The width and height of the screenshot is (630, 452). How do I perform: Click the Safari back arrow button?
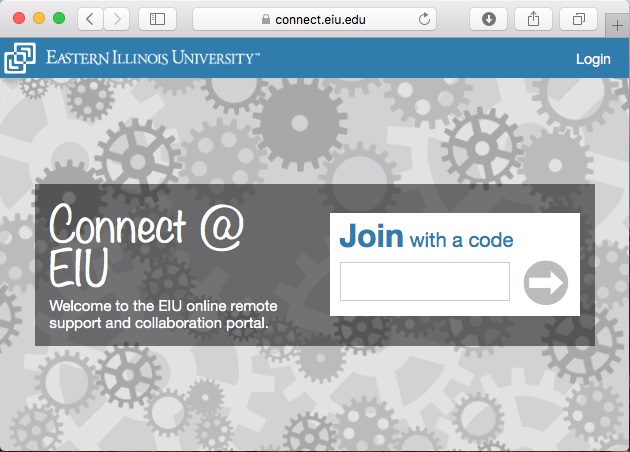(91, 19)
